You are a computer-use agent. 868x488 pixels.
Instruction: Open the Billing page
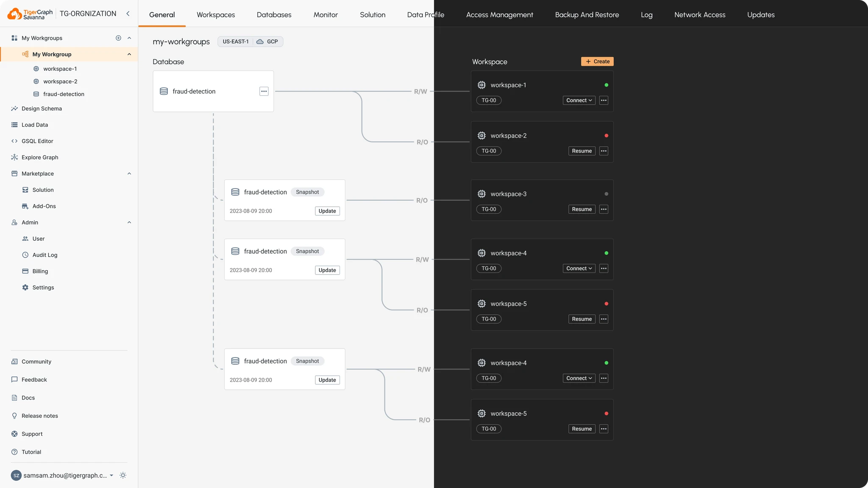(x=40, y=271)
